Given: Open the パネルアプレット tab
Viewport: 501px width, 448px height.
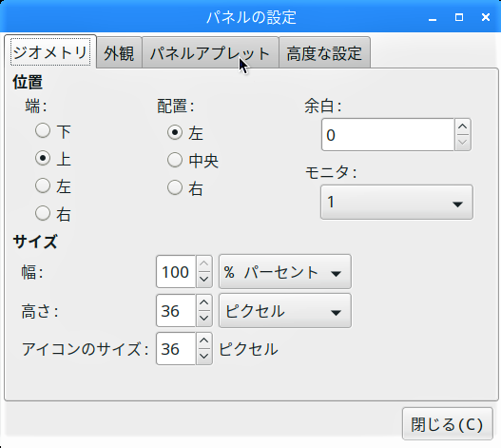Looking at the screenshot, I should 210,52.
